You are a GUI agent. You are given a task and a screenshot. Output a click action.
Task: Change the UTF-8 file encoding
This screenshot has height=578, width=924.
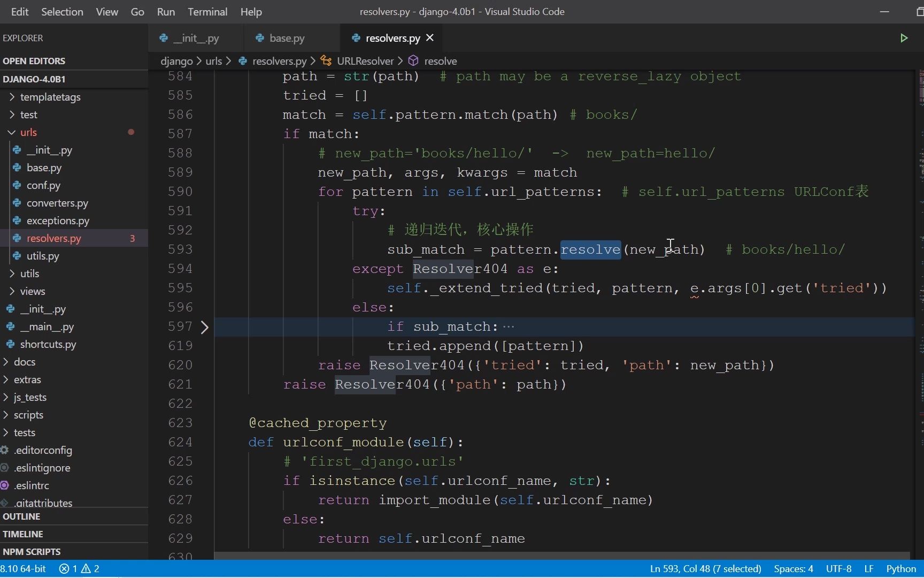(x=838, y=568)
